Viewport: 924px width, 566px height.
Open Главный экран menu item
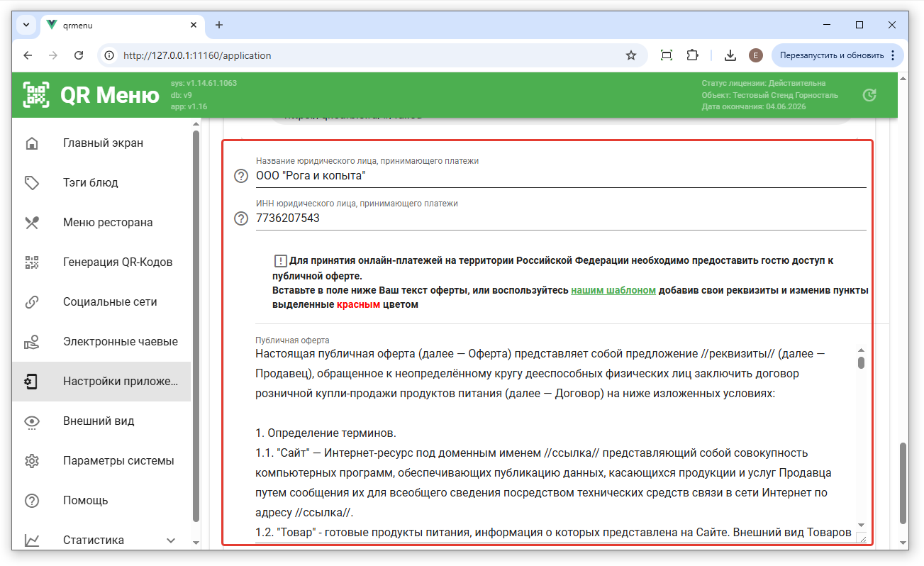pyautogui.click(x=101, y=143)
